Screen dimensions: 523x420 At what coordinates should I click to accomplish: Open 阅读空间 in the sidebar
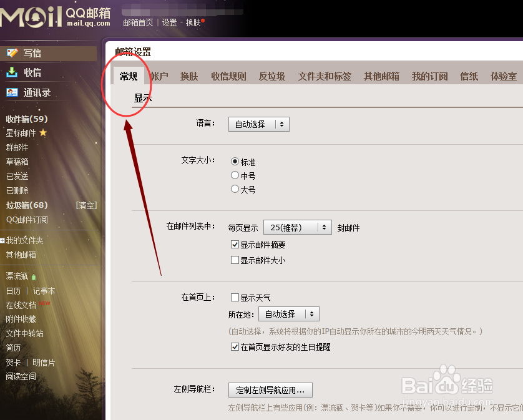tap(21, 376)
